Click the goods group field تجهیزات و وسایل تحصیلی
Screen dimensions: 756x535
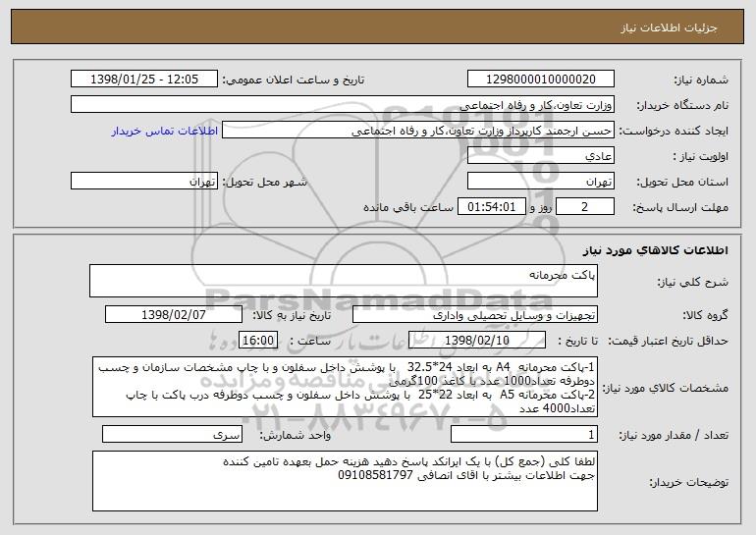click(475, 315)
